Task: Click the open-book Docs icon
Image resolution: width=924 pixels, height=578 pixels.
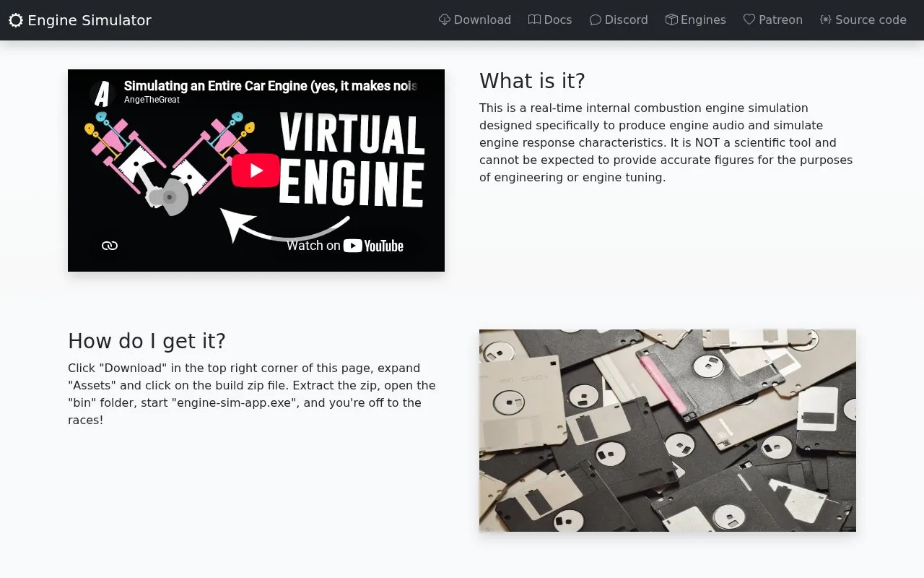Action: (534, 20)
